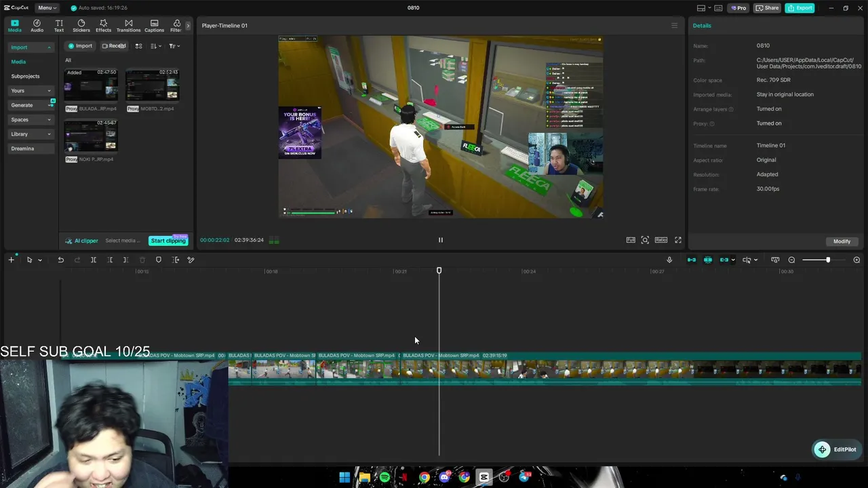Toggle clip linkage
This screenshot has height=488, width=868.
pyautogui.click(x=724, y=260)
